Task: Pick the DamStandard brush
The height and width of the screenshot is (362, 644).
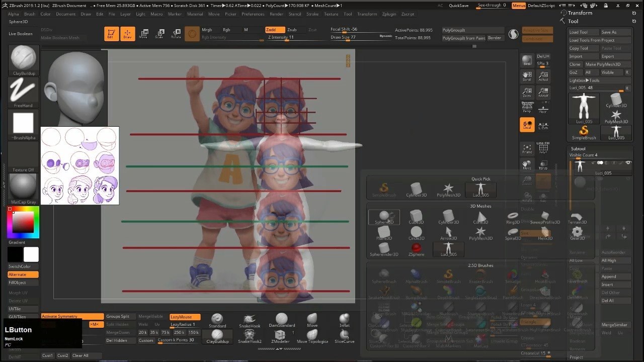Action: (x=281, y=321)
